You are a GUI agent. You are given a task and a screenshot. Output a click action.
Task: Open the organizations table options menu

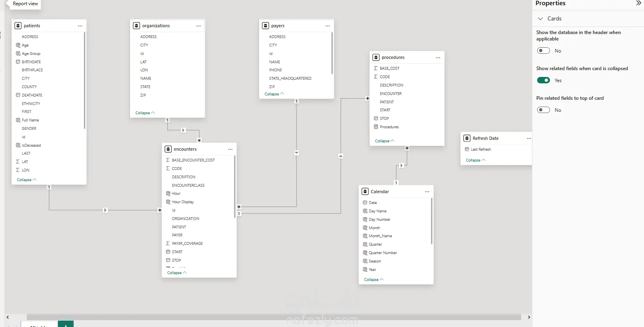coord(199,26)
